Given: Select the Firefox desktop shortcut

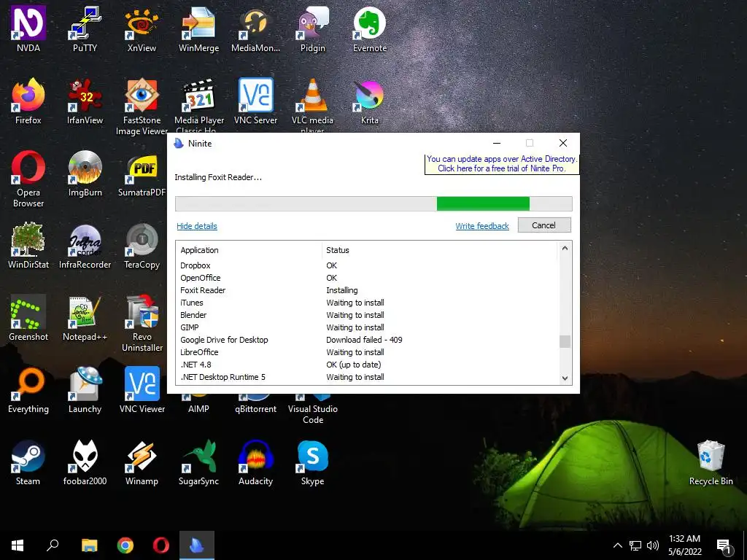Looking at the screenshot, I should [x=28, y=101].
